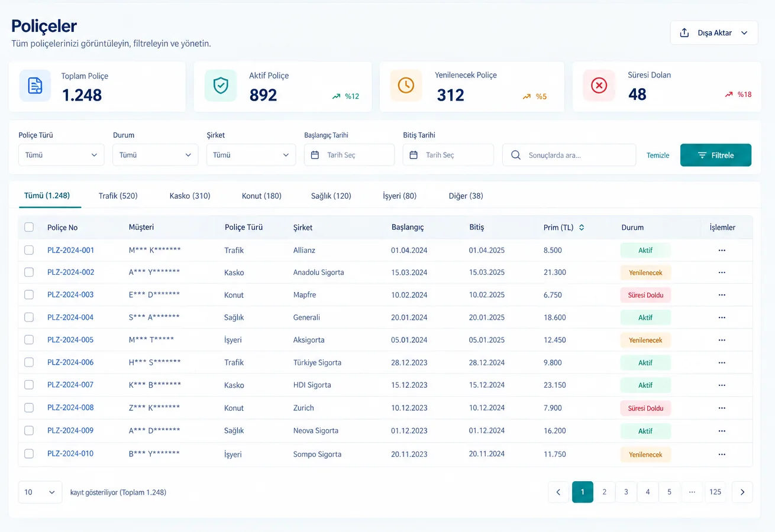
Task: Open row actions for PLZ-2024-010
Action: pos(722,455)
